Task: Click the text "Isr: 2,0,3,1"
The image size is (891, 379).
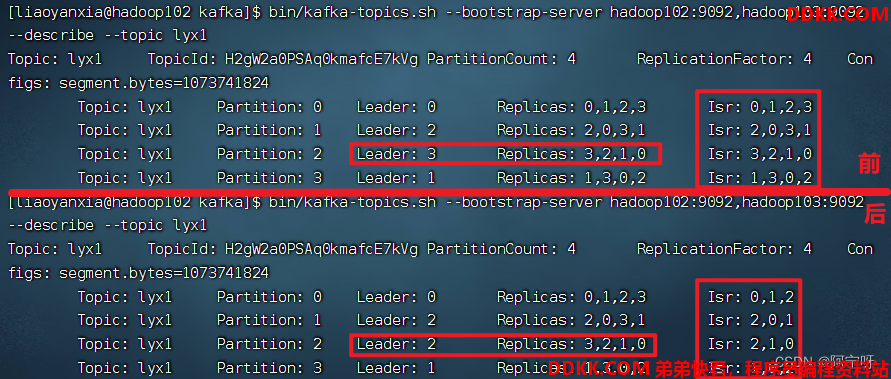Action: coord(760,130)
